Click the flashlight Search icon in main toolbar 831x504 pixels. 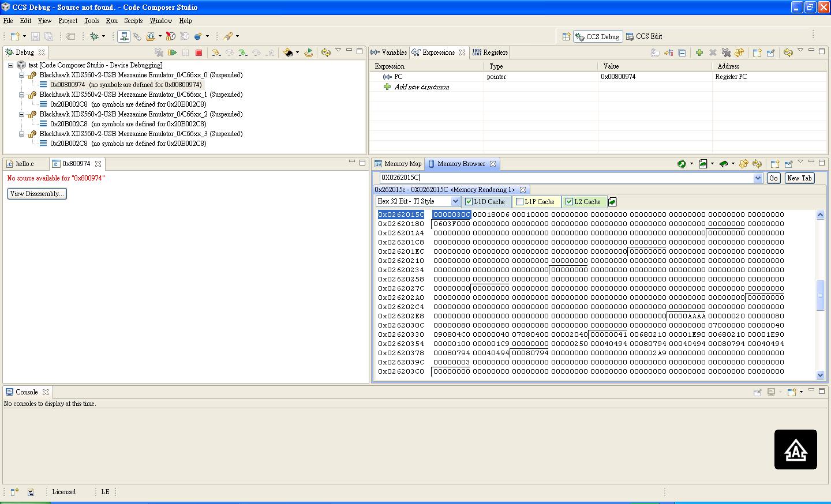click(x=228, y=36)
